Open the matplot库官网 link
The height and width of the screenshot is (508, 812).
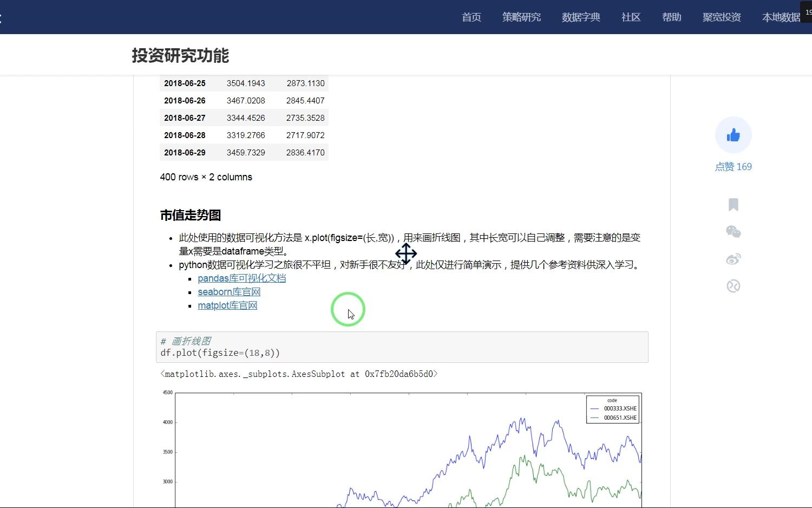pos(227,305)
